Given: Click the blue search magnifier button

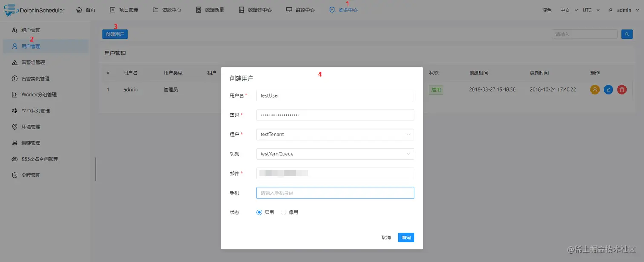Looking at the screenshot, I should click(x=627, y=34).
